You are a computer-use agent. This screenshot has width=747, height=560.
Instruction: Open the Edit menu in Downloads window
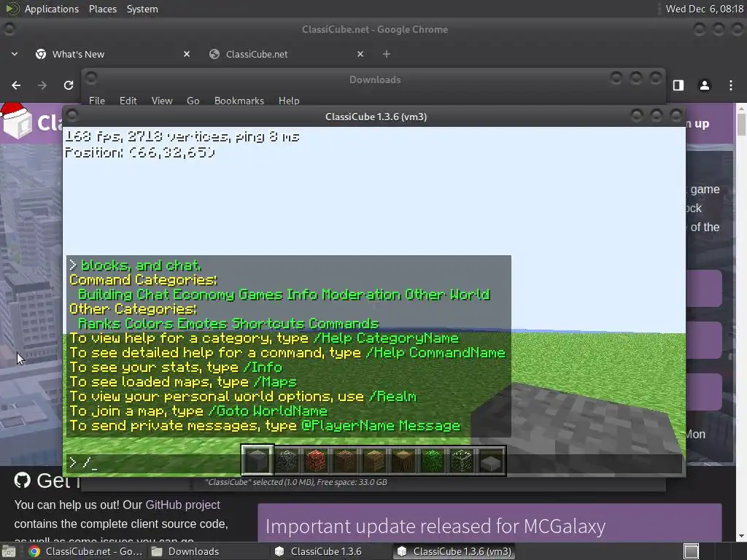pos(128,101)
